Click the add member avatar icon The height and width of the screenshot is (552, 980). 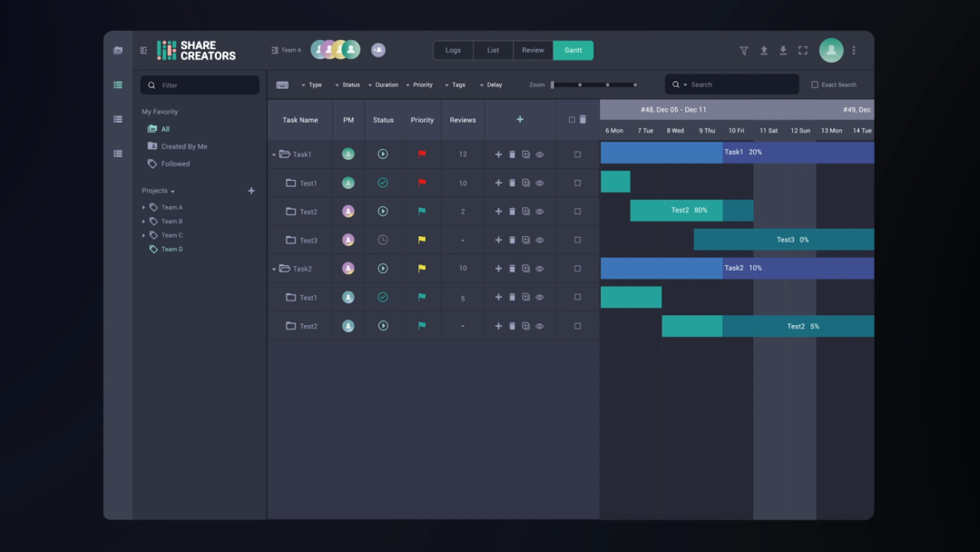(x=378, y=50)
